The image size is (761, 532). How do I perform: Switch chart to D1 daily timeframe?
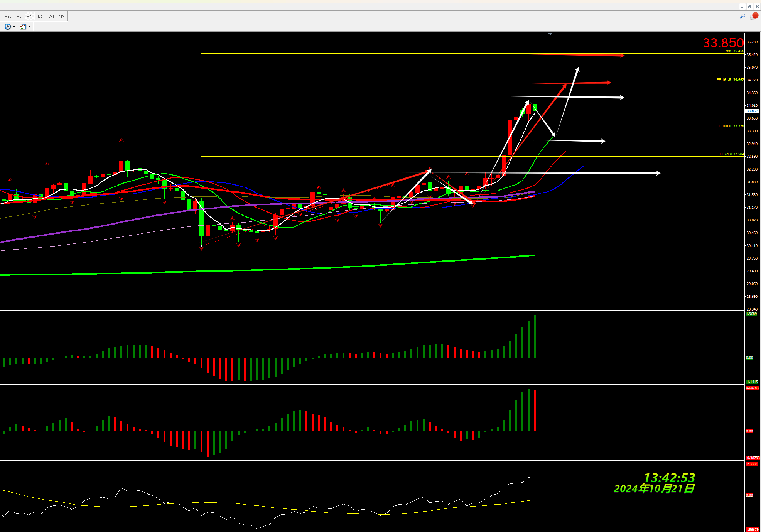pos(40,16)
